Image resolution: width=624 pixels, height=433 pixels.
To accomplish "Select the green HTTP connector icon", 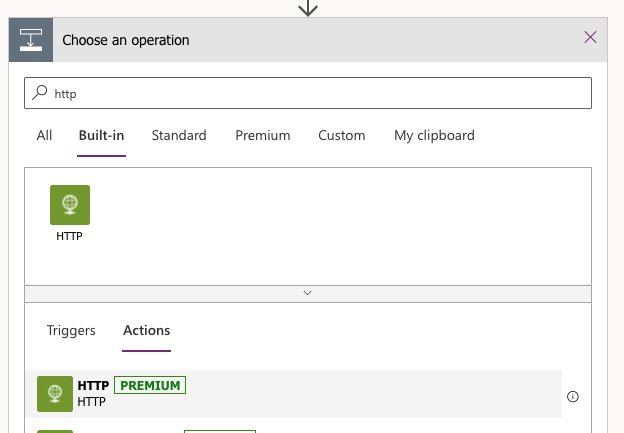I will pyautogui.click(x=70, y=205).
